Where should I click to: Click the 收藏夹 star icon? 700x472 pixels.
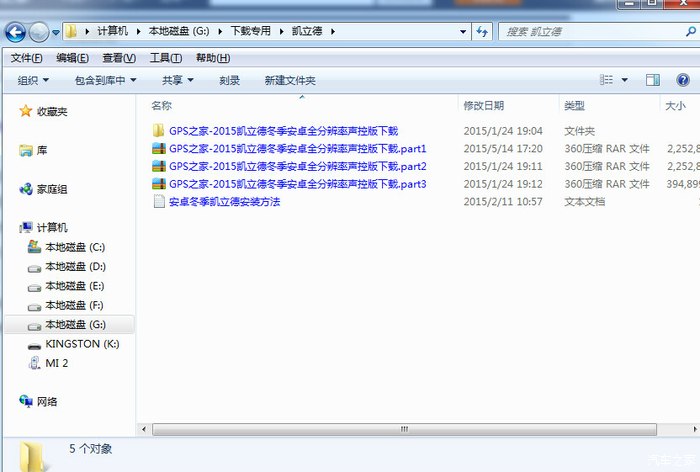(26, 111)
